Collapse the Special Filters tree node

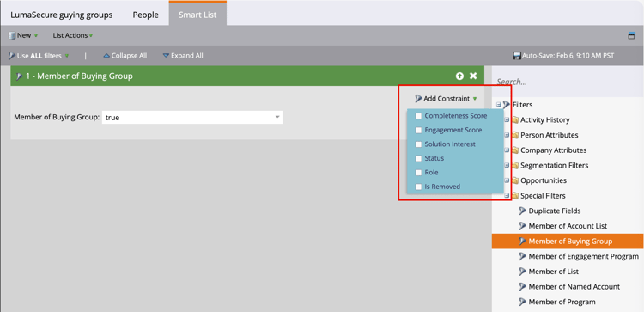[507, 196]
